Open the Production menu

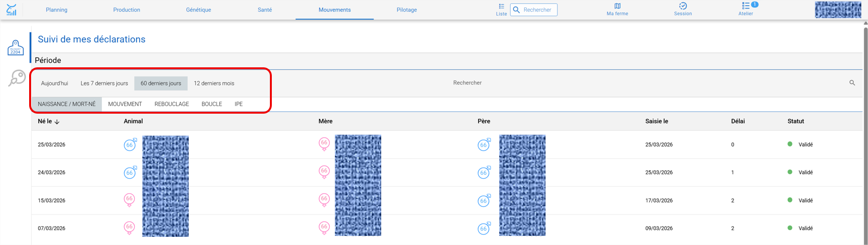coord(127,10)
